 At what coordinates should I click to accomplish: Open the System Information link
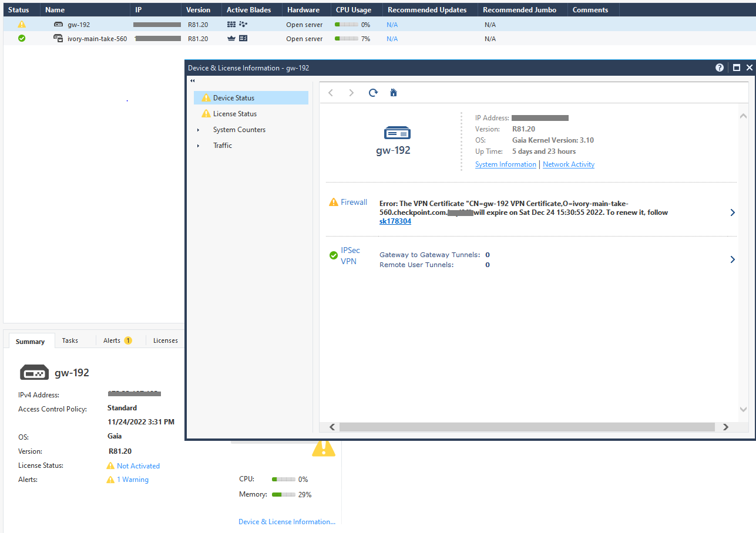pos(506,164)
